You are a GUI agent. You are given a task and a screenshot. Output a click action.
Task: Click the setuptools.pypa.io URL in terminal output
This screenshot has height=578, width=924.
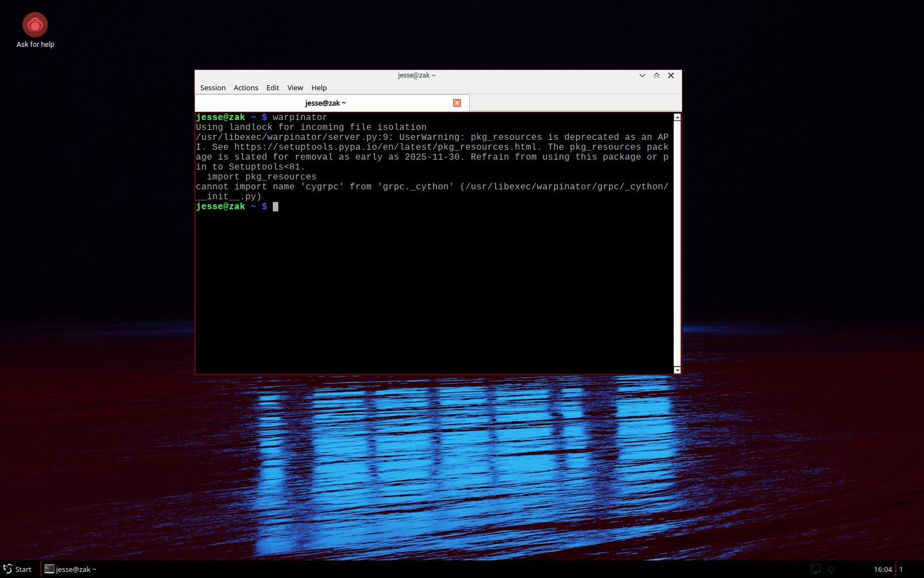pos(386,147)
